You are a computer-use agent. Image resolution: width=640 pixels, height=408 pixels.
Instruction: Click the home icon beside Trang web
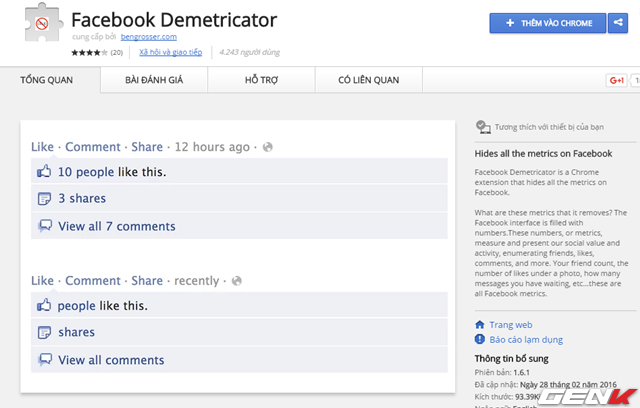pos(481,325)
